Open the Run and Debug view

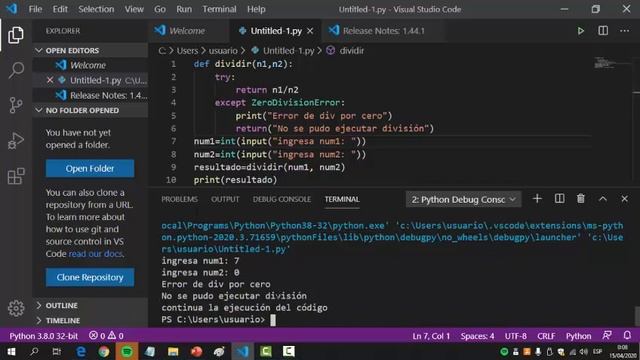pyautogui.click(x=16, y=140)
